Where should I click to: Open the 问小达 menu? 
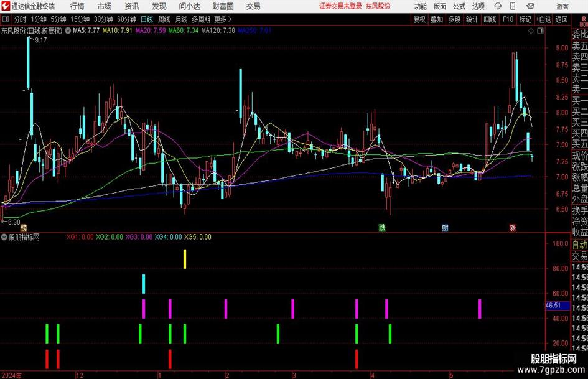(x=189, y=6)
